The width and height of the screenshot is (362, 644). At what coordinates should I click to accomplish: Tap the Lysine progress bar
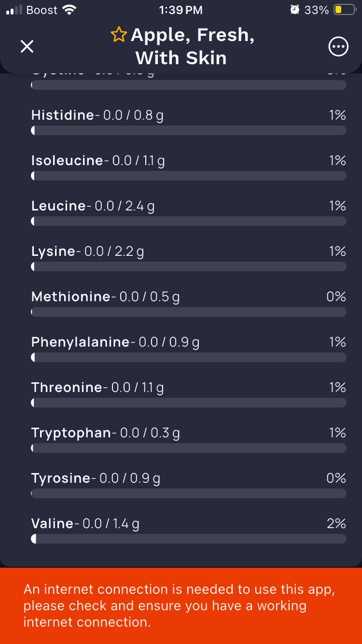coord(189,266)
